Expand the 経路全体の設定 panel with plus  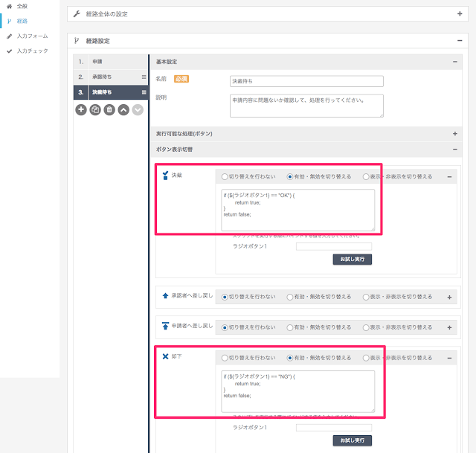click(460, 13)
